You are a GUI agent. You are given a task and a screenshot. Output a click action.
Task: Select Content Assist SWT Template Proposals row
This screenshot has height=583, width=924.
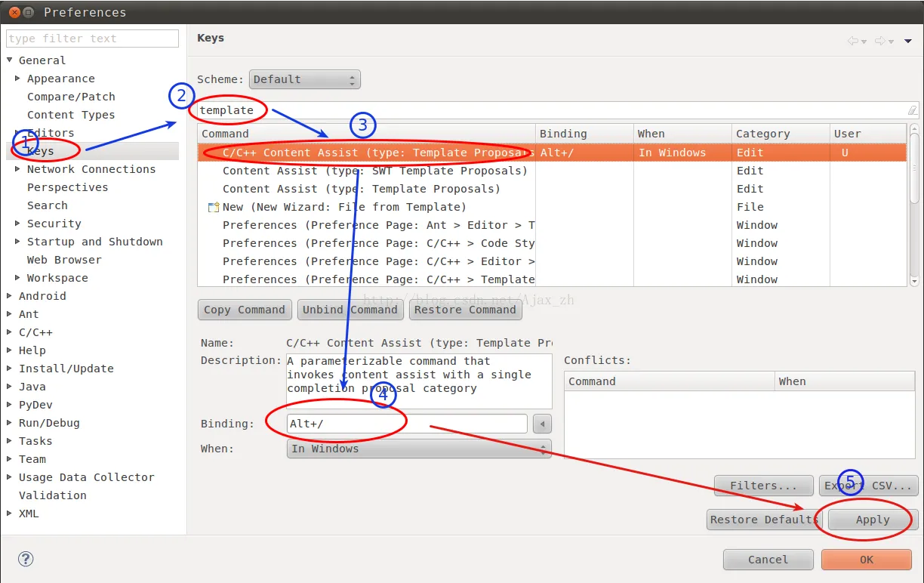pyautogui.click(x=553, y=171)
